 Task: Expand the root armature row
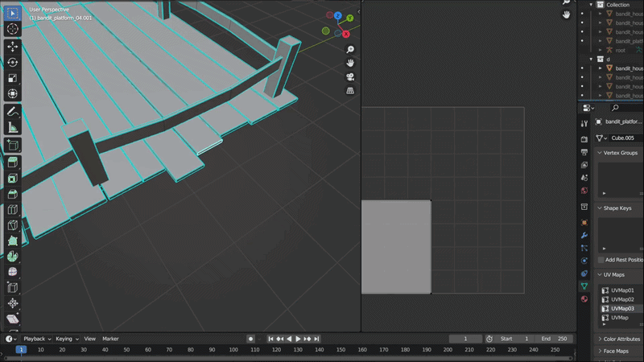(601, 50)
